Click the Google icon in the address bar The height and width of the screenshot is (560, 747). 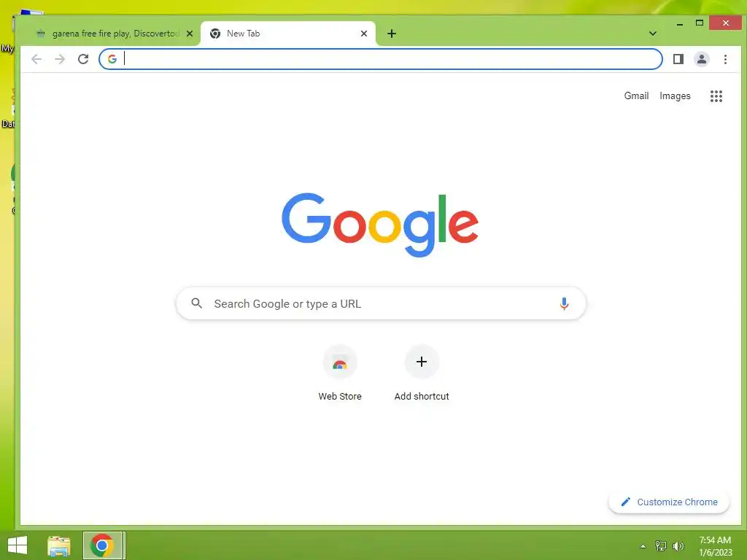tap(112, 59)
